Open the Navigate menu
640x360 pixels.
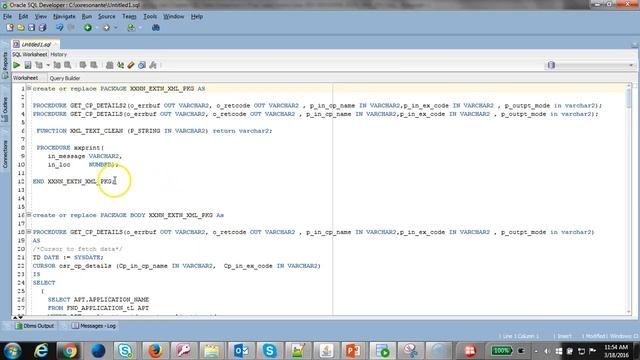[x=64, y=17]
